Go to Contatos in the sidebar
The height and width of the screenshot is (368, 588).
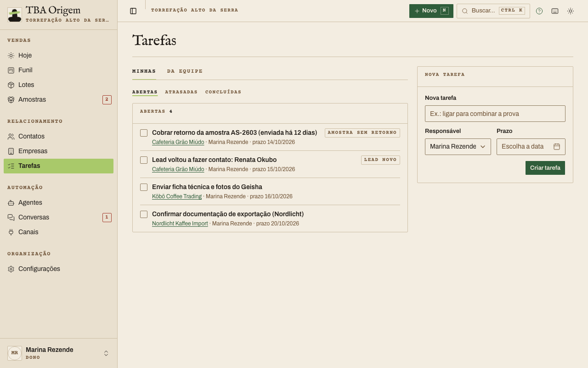tap(58, 136)
